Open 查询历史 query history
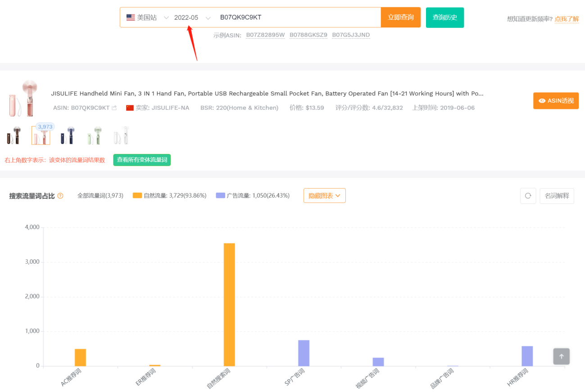Image resolution: width=585 pixels, height=392 pixels. point(444,18)
